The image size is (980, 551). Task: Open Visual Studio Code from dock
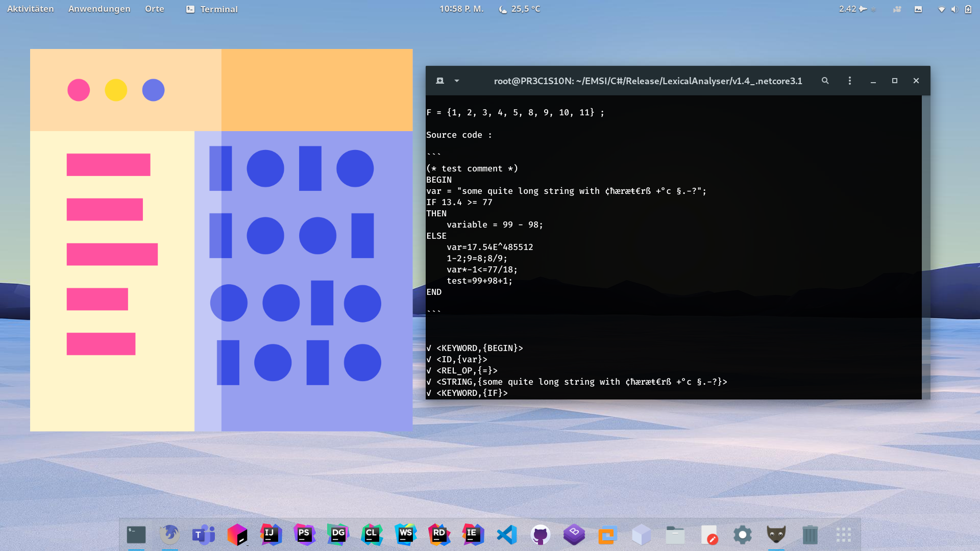tap(506, 535)
